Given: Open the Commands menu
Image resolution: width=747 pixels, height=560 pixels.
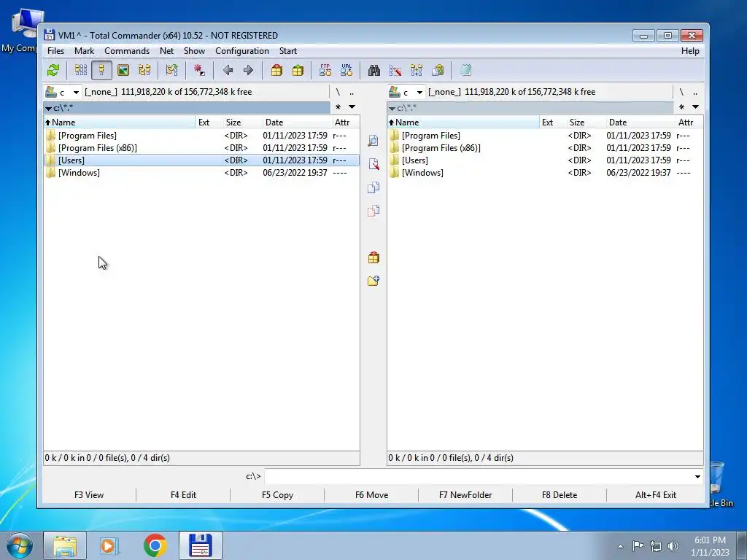Looking at the screenshot, I should 127,51.
